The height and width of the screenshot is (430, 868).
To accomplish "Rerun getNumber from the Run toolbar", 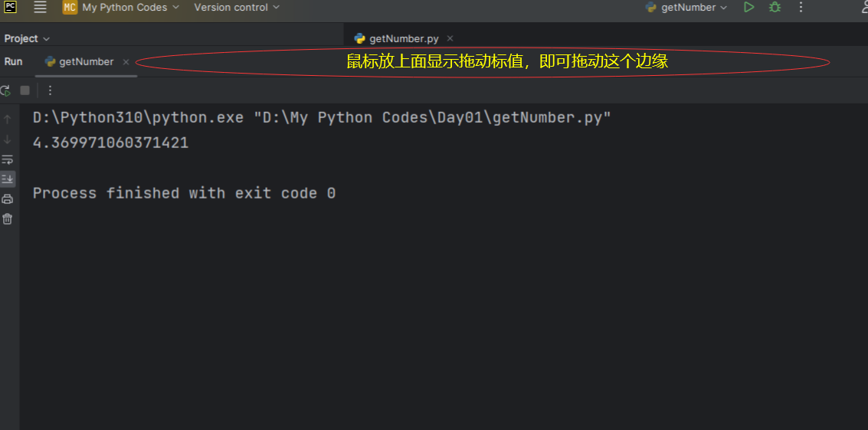I will 5,90.
